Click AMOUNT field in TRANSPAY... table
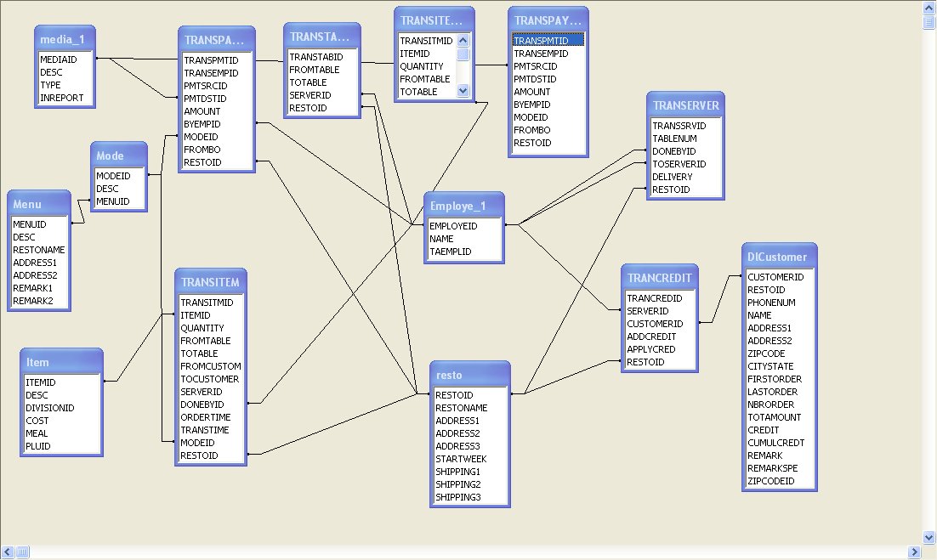The height and width of the screenshot is (560, 937). [531, 92]
